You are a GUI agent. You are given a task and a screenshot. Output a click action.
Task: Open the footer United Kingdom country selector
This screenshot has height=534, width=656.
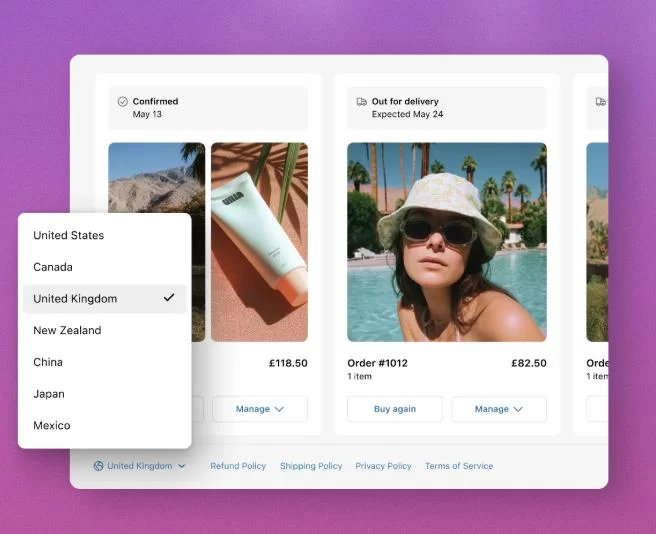point(140,466)
